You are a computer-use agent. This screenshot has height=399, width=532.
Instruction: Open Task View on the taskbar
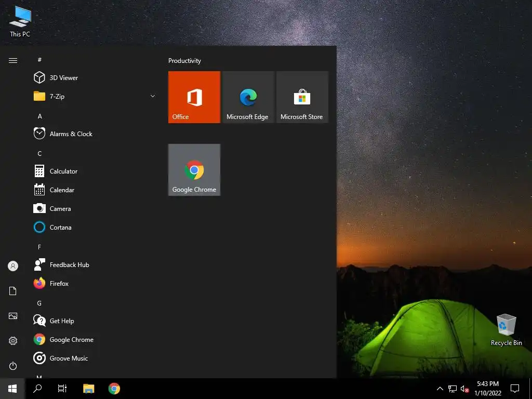click(62, 389)
